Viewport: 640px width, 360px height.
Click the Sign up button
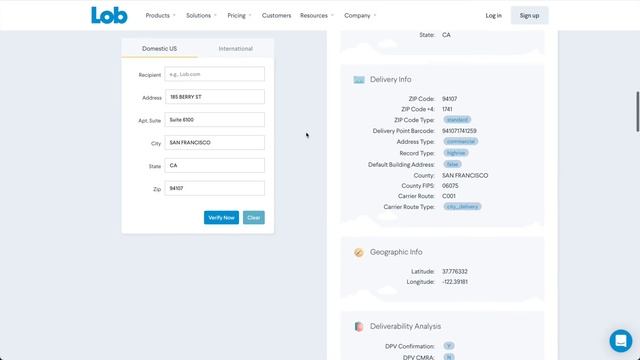click(529, 16)
